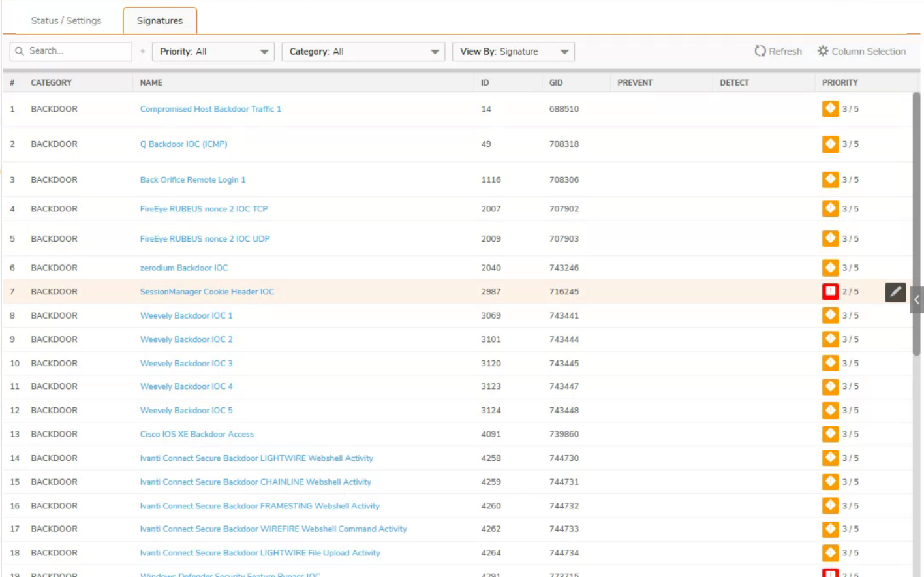This screenshot has height=577, width=924.
Task: Click the search magnifier icon
Action: (x=20, y=51)
